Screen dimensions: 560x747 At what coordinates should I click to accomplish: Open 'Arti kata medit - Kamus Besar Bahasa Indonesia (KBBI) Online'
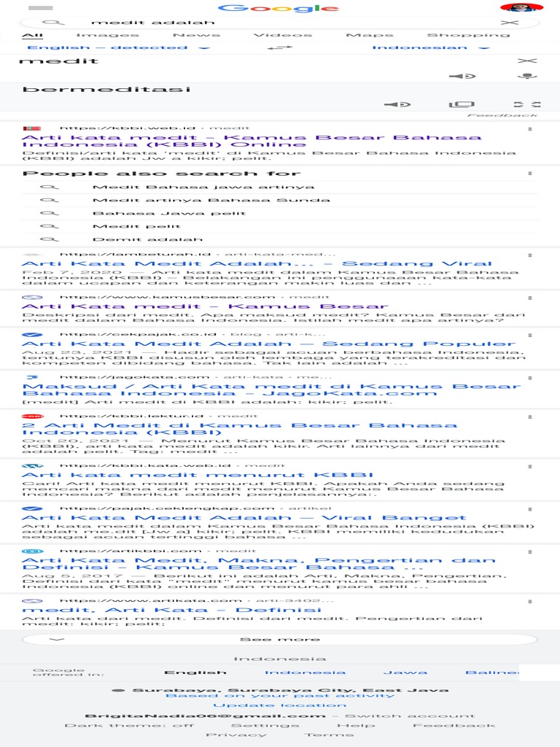252,141
